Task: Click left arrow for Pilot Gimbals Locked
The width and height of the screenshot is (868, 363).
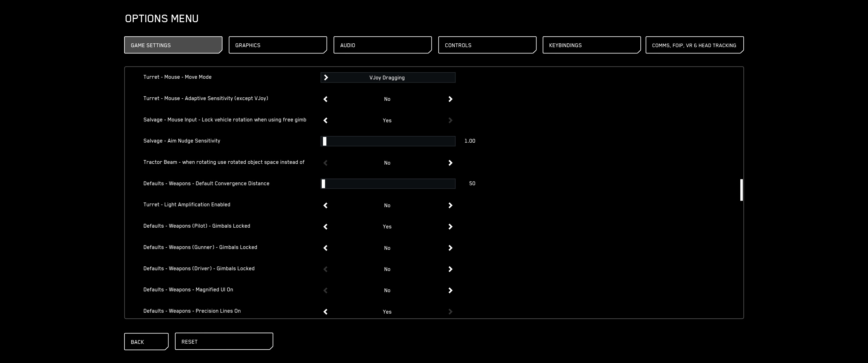Action: click(x=325, y=227)
